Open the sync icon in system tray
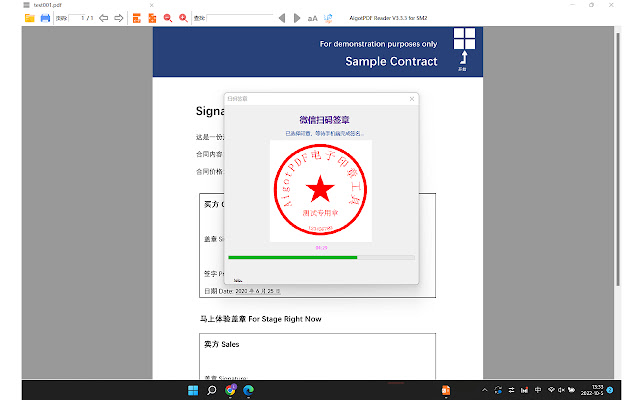This screenshot has height=400, width=640. click(x=498, y=390)
